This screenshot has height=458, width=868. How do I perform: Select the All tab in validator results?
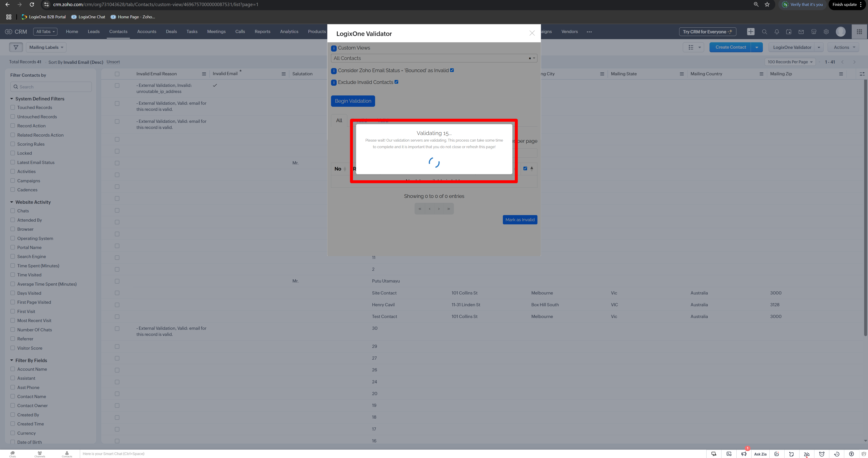[339, 121]
